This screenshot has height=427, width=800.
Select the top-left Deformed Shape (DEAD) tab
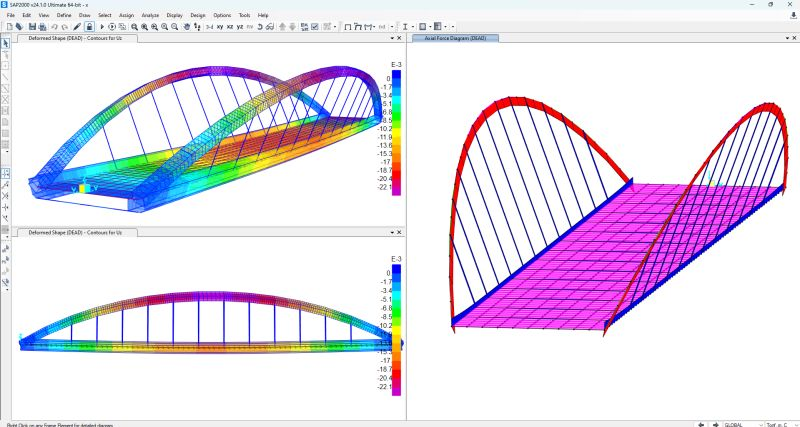click(75, 38)
